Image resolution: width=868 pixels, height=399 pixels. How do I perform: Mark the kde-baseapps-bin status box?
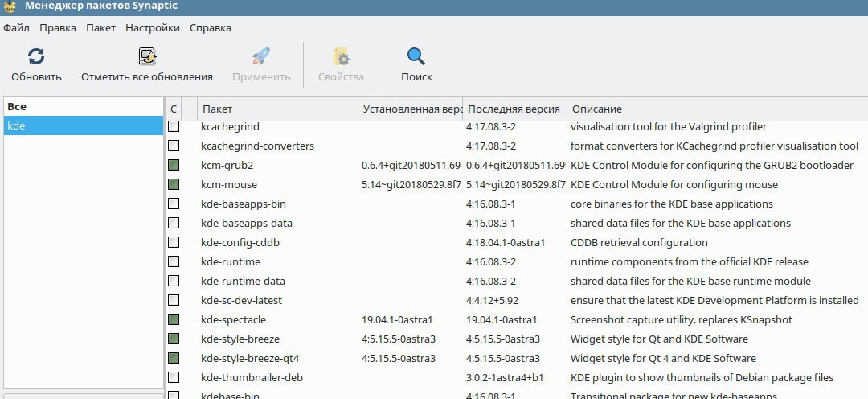point(174,204)
